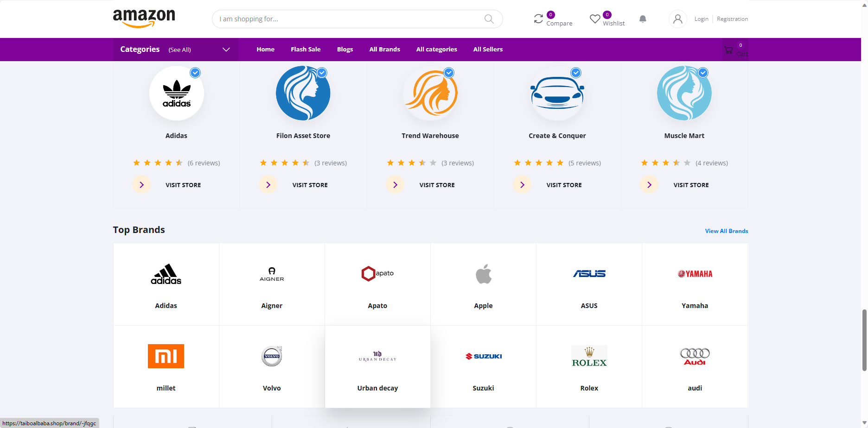The height and width of the screenshot is (428, 868).
Task: Click the Adidas seller store logo
Action: click(x=177, y=93)
